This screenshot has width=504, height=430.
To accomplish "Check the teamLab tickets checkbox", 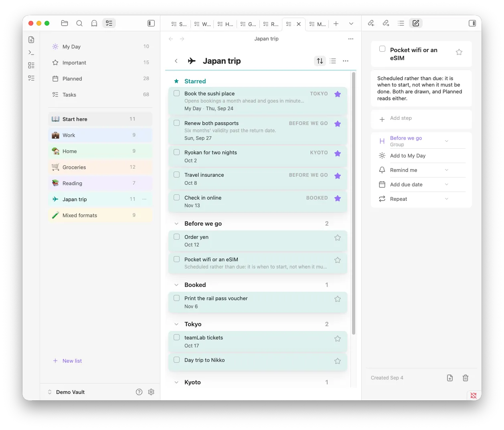I will tap(176, 337).
